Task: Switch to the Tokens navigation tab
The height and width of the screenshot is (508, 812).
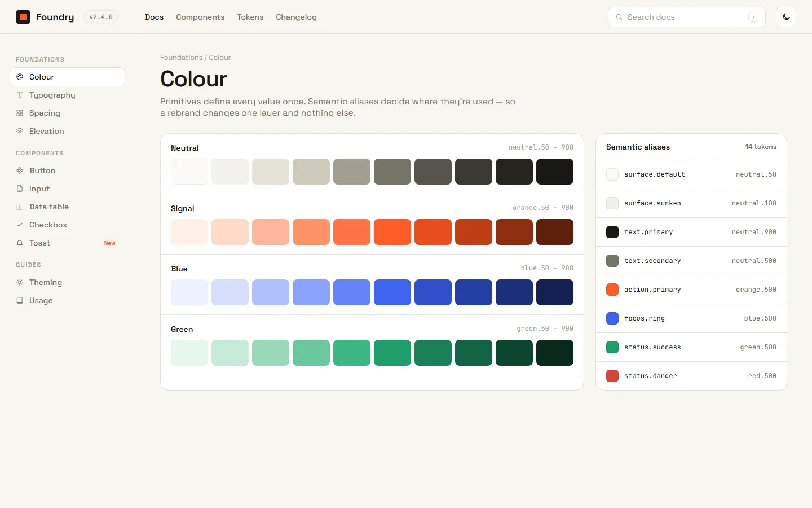Action: coord(250,17)
